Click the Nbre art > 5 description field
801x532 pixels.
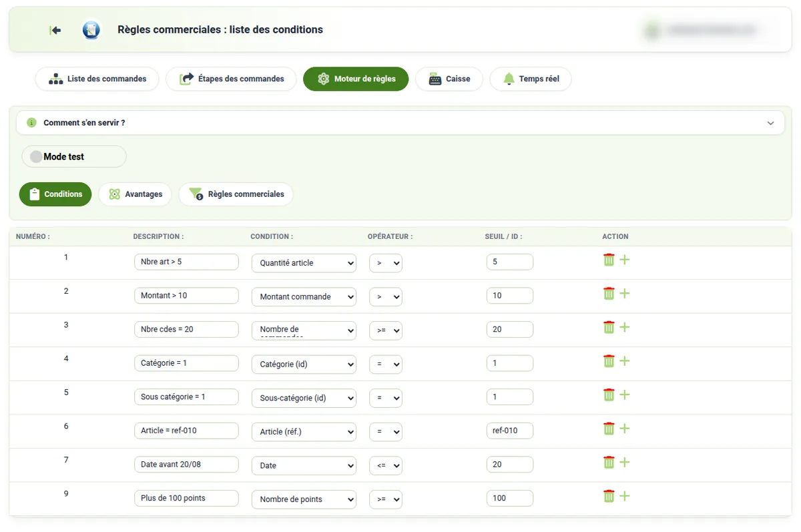[186, 262]
